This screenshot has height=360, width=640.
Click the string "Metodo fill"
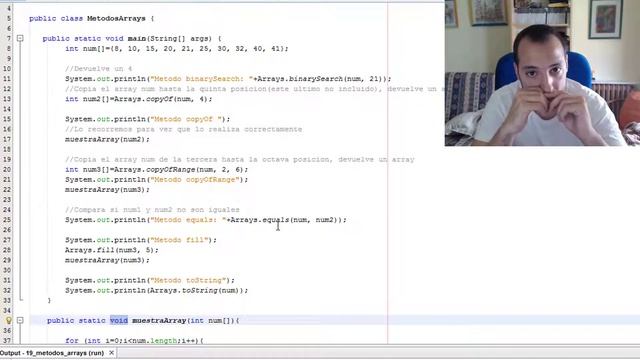(x=179, y=240)
